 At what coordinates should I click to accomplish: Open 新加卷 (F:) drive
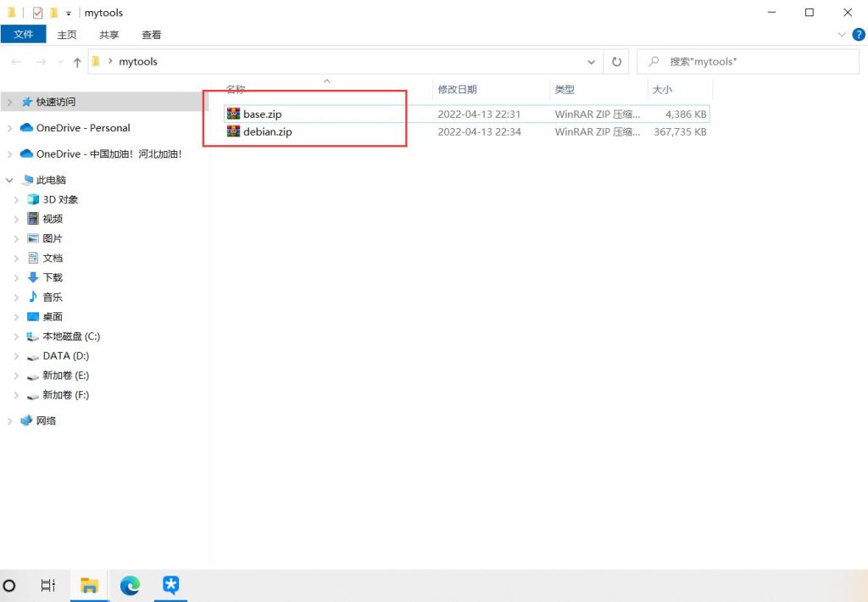pyautogui.click(x=65, y=395)
